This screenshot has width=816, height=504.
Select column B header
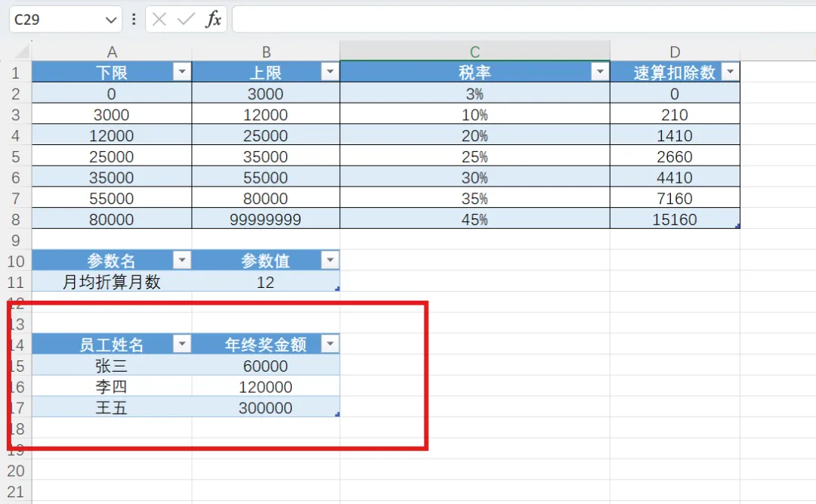coord(266,51)
